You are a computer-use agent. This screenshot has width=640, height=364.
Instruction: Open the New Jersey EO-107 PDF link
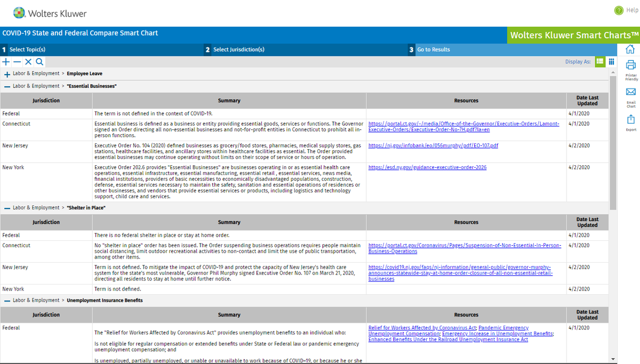tap(433, 145)
